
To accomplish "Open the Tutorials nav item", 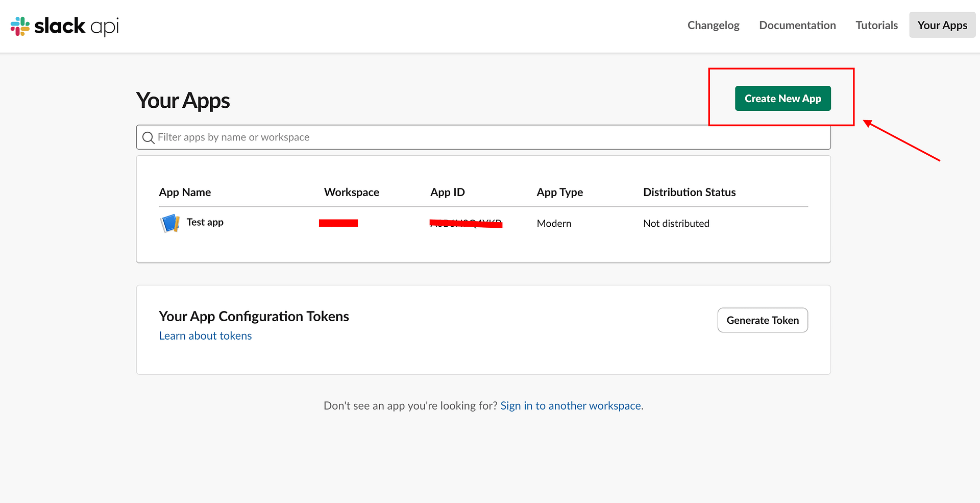I will pyautogui.click(x=876, y=25).
